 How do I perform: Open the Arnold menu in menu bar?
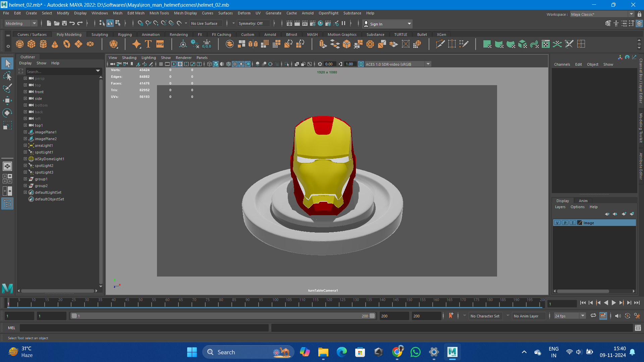click(308, 13)
